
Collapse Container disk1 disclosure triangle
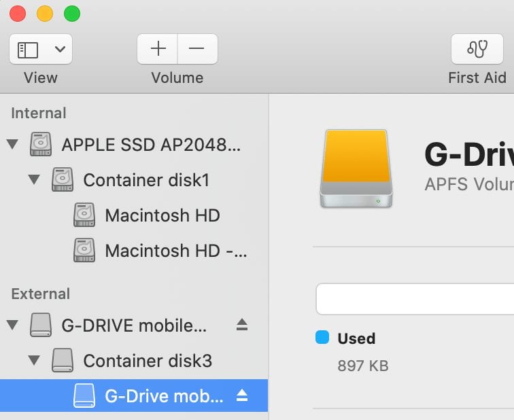point(34,180)
